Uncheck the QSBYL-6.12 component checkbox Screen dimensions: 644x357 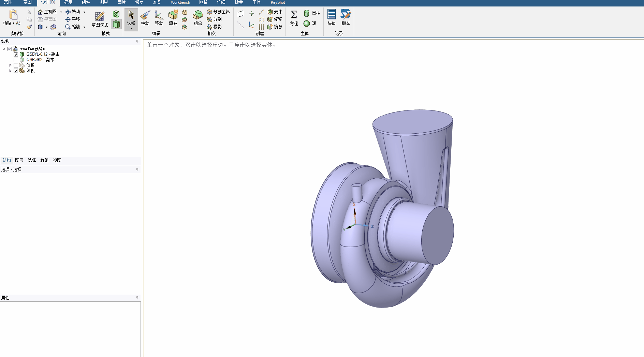[x=16, y=54]
